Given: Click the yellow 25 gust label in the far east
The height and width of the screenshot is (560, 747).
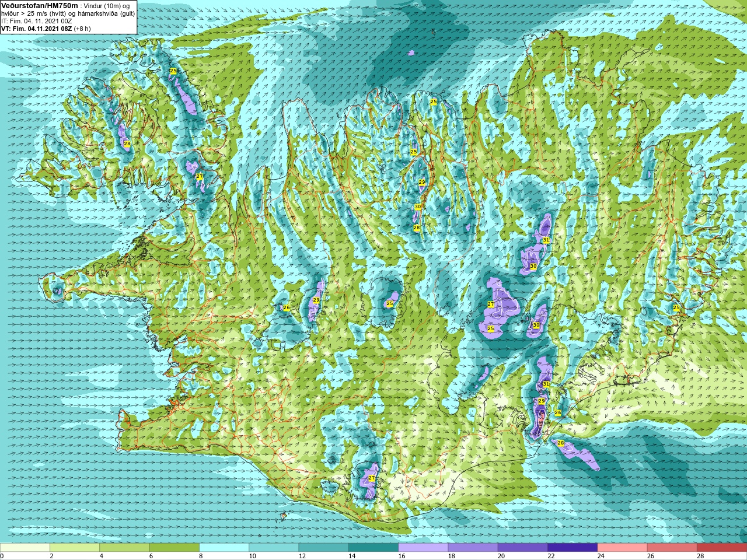Looking at the screenshot, I should click(676, 307).
